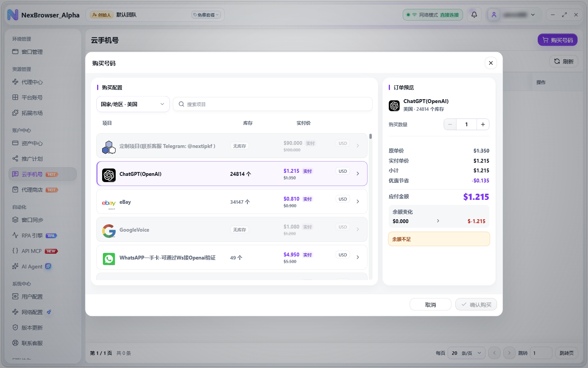Decrease purchase quantity with minus button
This screenshot has height=368, width=588.
click(x=450, y=124)
